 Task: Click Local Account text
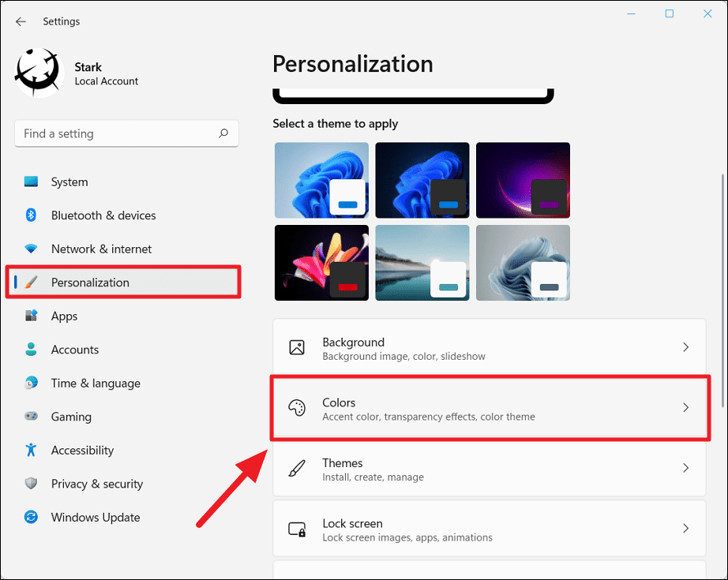click(107, 81)
